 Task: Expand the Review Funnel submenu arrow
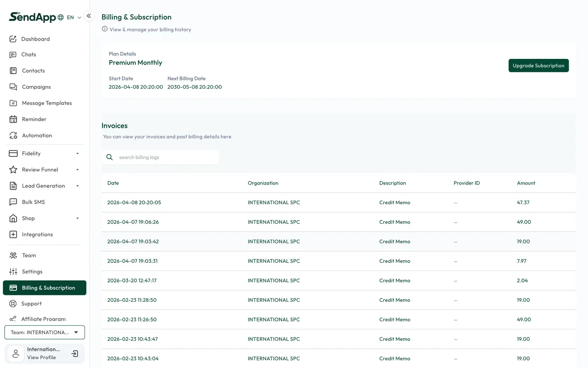77,170
